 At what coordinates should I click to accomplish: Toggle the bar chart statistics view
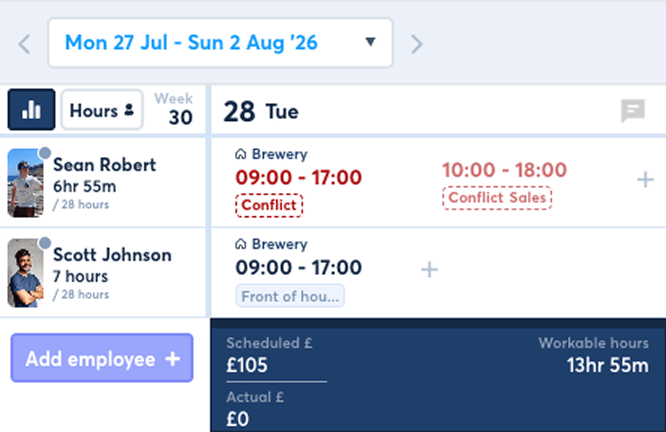tap(31, 110)
